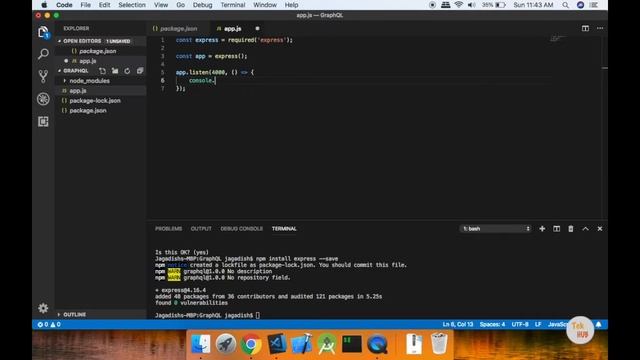The width and height of the screenshot is (640, 360).
Task: Open Google Chrome from the dock
Action: click(251, 344)
